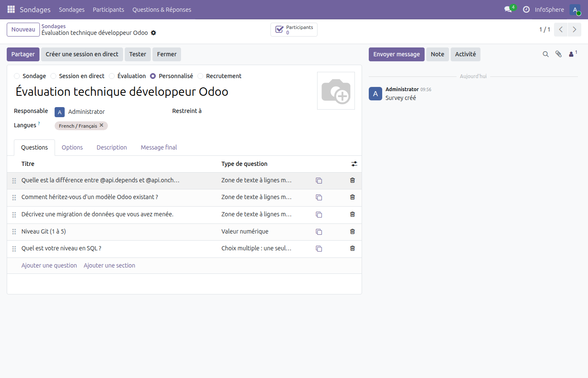Open the apps grid menu
This screenshot has width=588, height=378.
(x=11, y=9)
